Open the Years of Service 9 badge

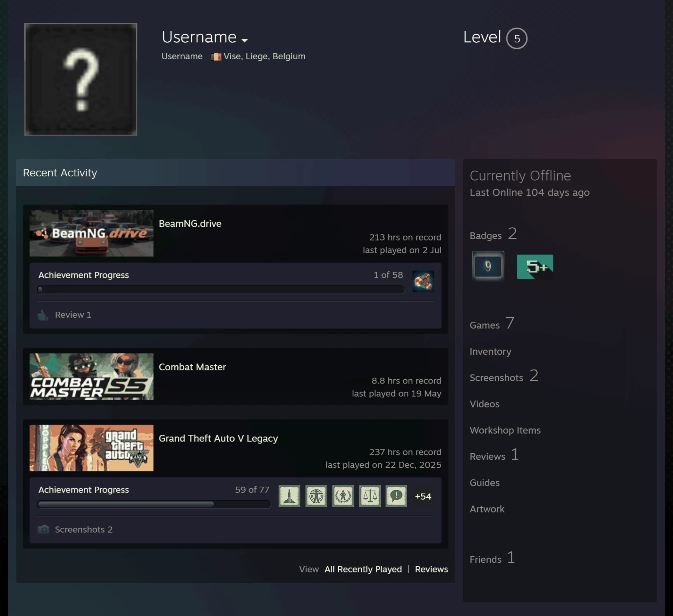coord(488,266)
